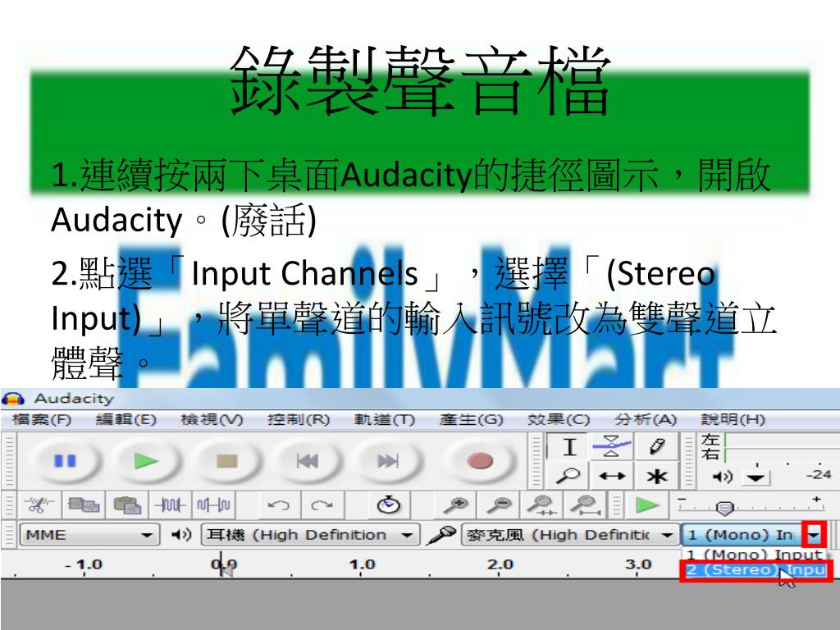Click the Zoom In magnifier icon
The image size is (840, 630).
pos(457,504)
